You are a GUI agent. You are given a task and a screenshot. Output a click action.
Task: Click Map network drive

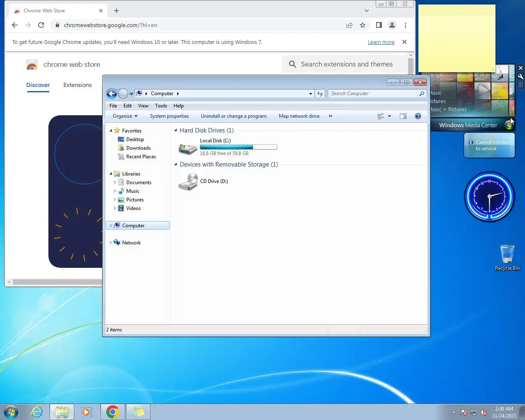tap(299, 116)
